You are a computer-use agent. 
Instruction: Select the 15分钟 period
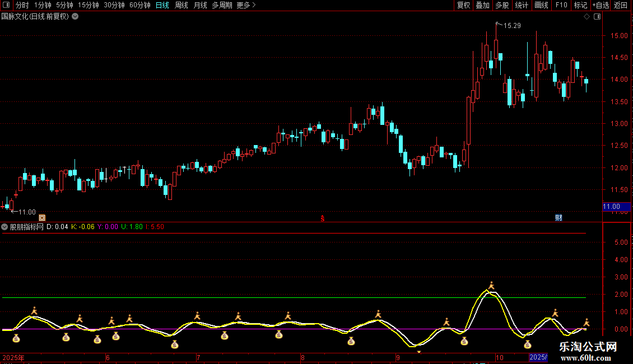pyautogui.click(x=89, y=5)
